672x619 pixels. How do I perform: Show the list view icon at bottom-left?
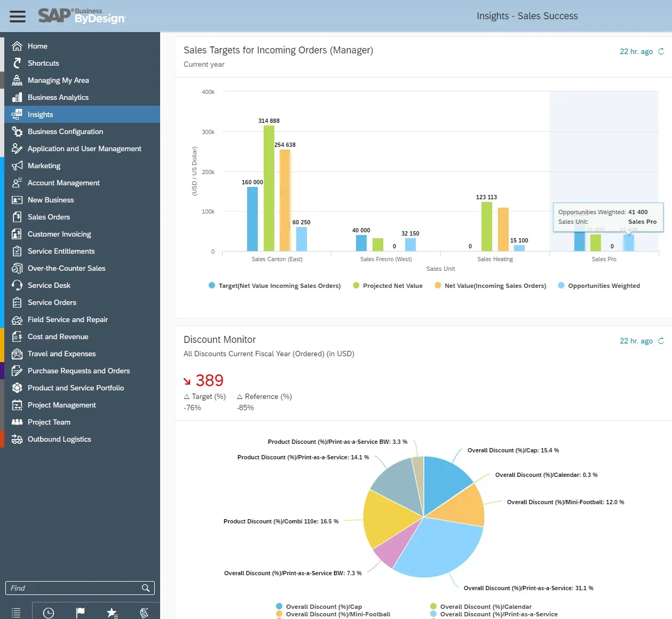(x=16, y=613)
